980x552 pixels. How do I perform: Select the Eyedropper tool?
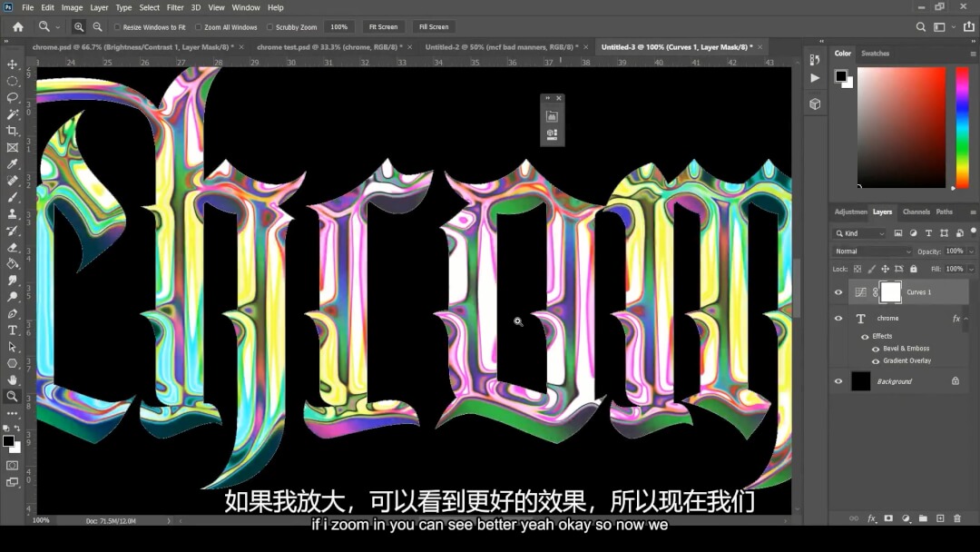pyautogui.click(x=13, y=163)
